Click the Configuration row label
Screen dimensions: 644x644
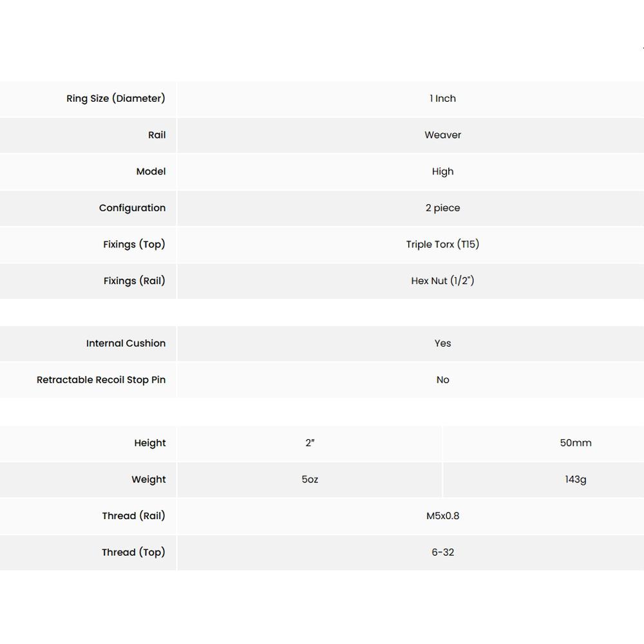click(132, 208)
